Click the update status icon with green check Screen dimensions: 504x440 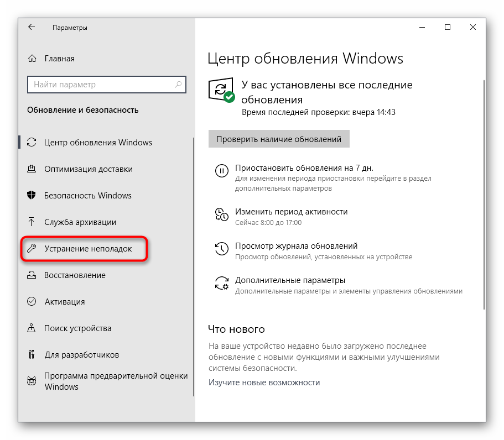222,90
